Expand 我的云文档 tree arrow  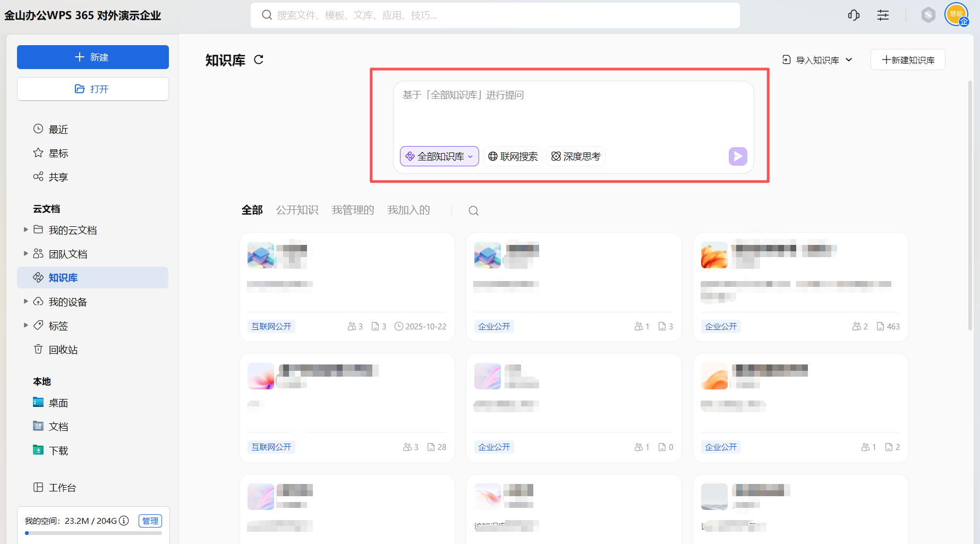pos(25,229)
